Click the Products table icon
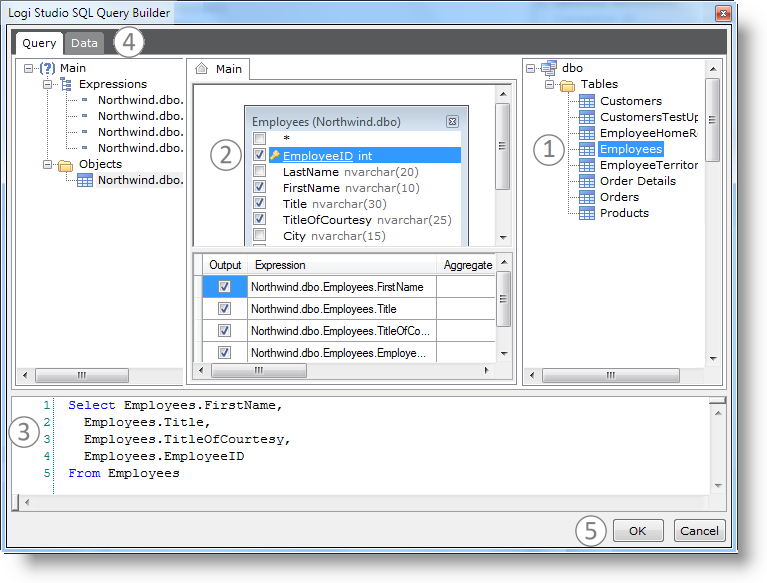 [587, 213]
